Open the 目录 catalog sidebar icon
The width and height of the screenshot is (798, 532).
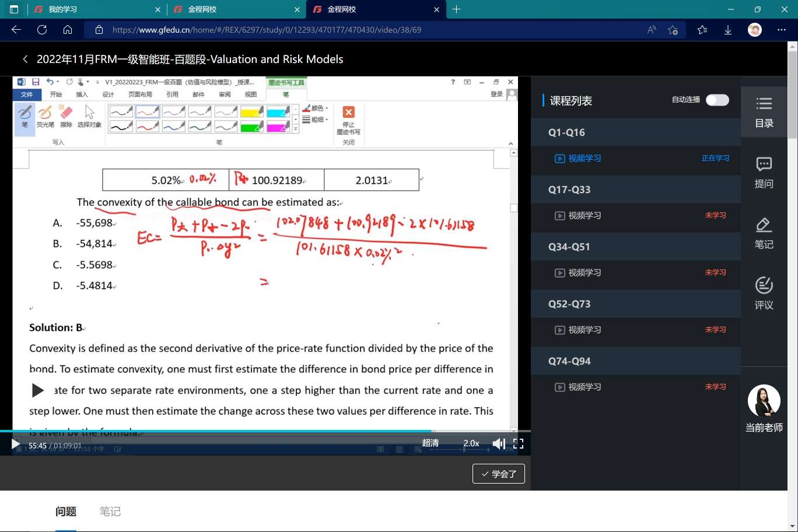tap(764, 112)
